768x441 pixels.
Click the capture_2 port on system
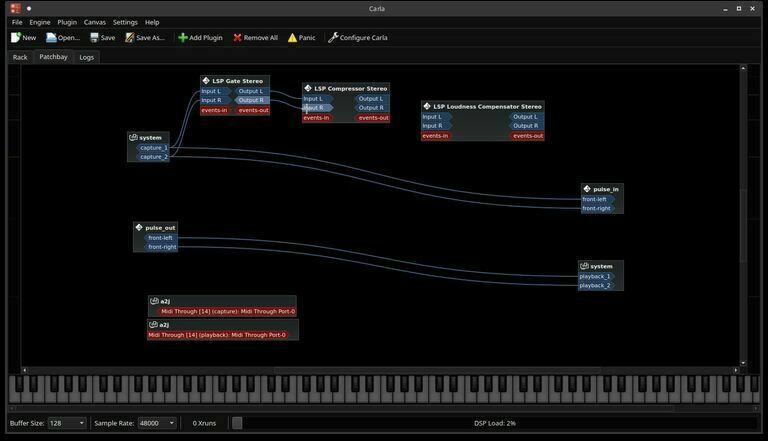point(153,157)
